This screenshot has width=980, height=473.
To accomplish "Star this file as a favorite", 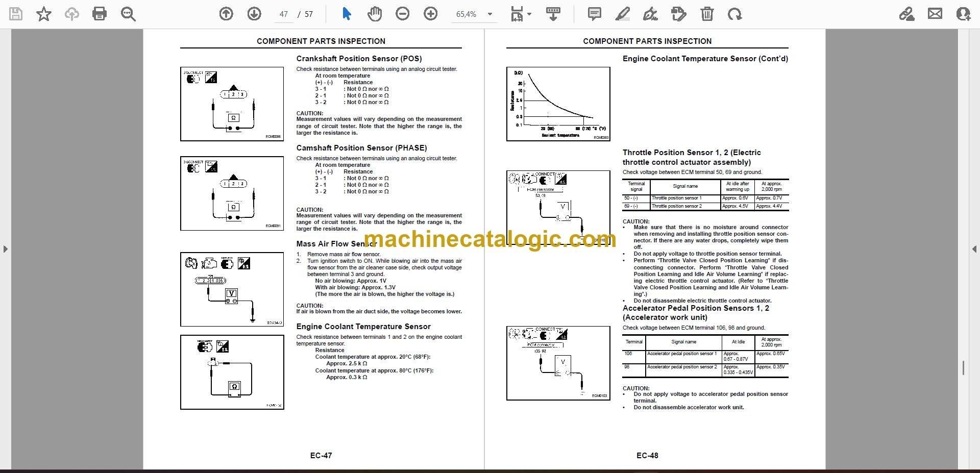I will click(44, 14).
